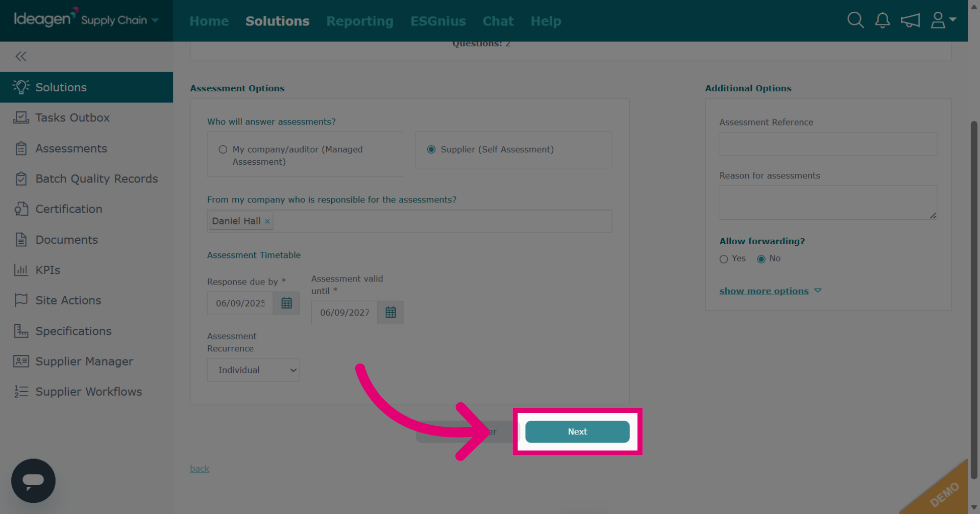Choose Yes for Allow forwarding
Image resolution: width=980 pixels, height=514 pixels.
tap(724, 259)
